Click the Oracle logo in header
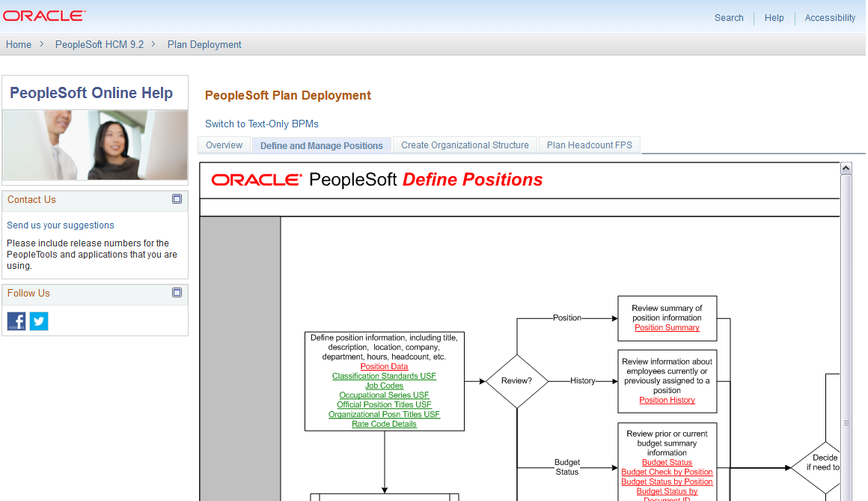The image size is (868, 501). (x=44, y=16)
